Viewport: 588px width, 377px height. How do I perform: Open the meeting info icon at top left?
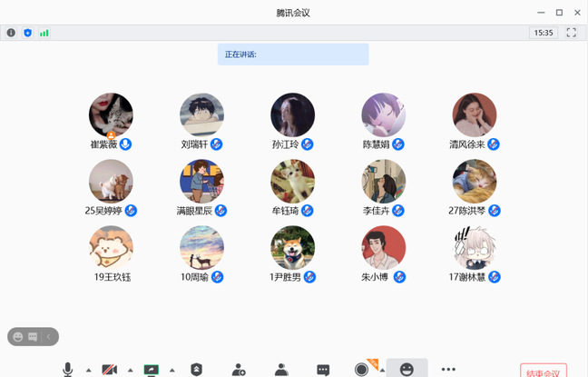(12, 33)
